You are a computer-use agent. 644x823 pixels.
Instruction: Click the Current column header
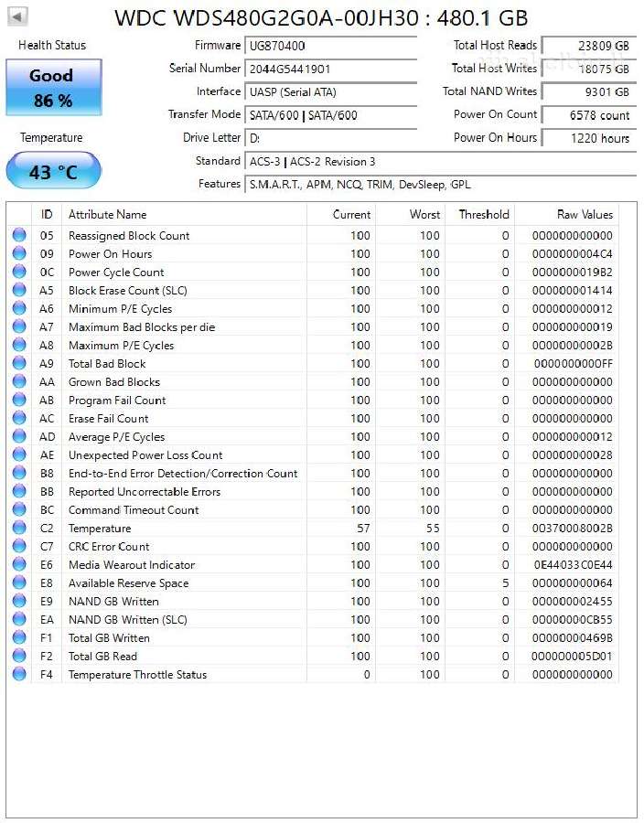[341, 214]
